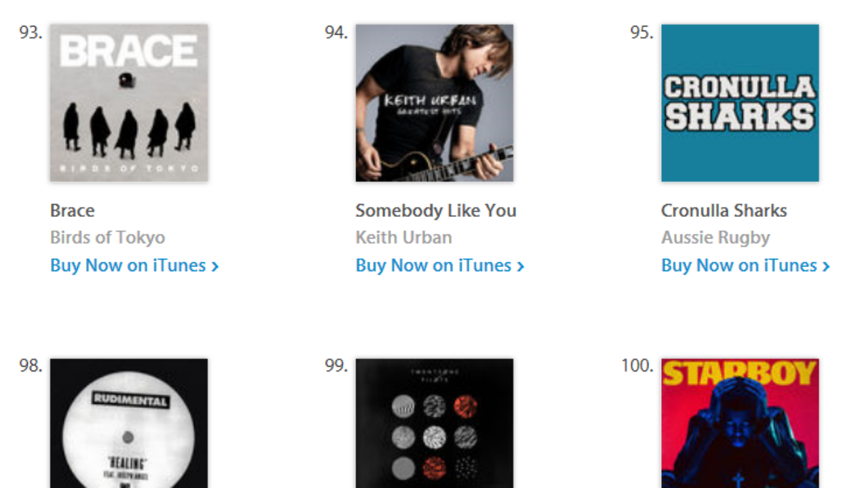Click chevron after Brace's iTunes link
The width and height of the screenshot is (868, 488).
click(215, 267)
